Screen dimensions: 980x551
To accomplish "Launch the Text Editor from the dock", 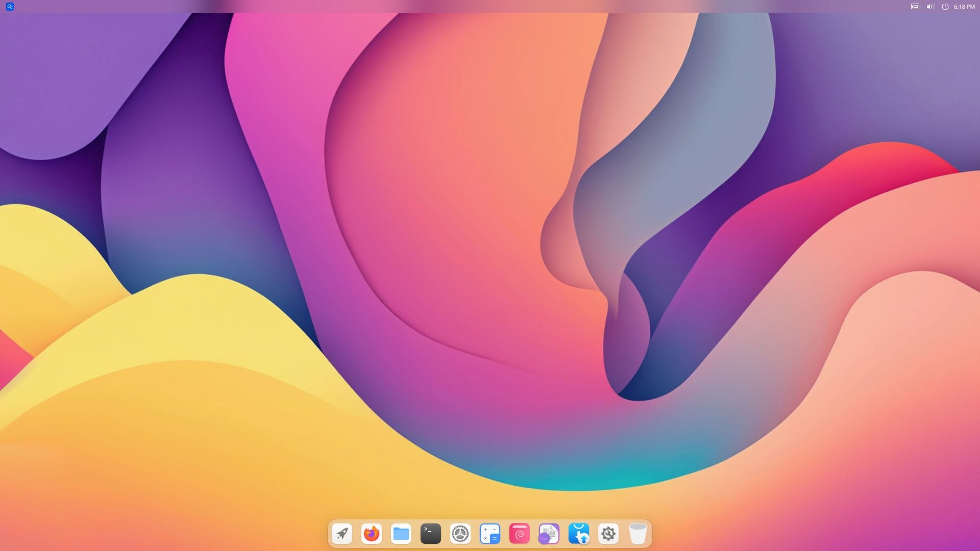I will (548, 534).
